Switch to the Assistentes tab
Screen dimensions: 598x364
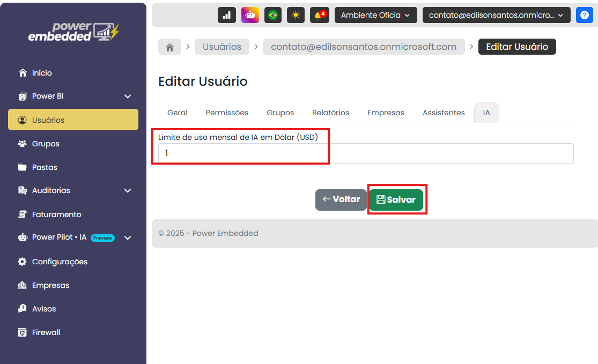click(444, 113)
